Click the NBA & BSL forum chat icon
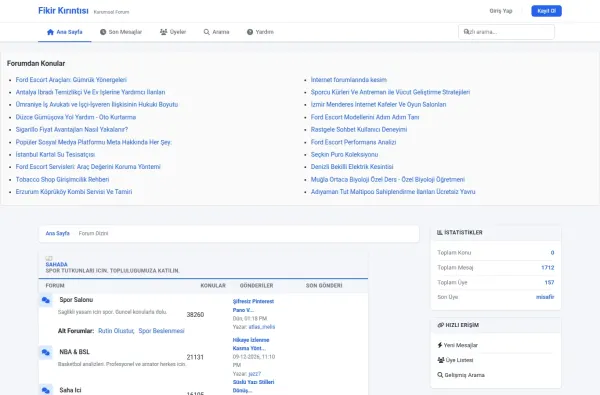The height and width of the screenshot is (395, 600). pyautogui.click(x=46, y=353)
